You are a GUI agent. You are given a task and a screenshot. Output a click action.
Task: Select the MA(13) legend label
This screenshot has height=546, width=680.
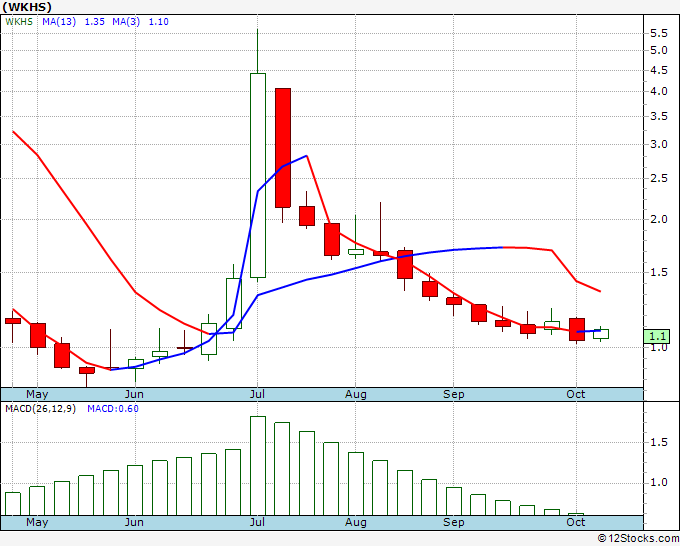[x=59, y=22]
